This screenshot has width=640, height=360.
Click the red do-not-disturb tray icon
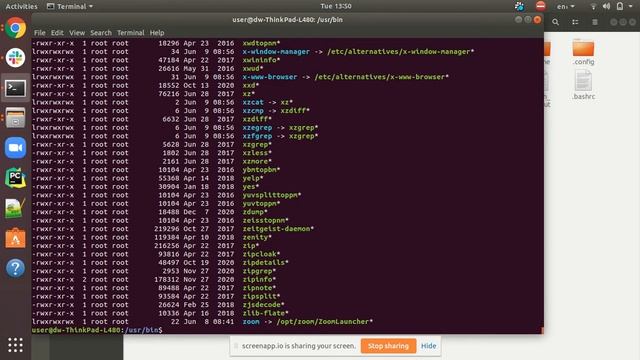click(x=541, y=6)
